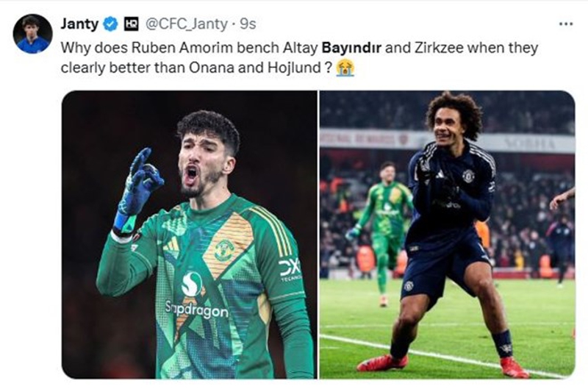Click the blue verified checkmark badge
Screen dimensions: 588x389
point(110,24)
